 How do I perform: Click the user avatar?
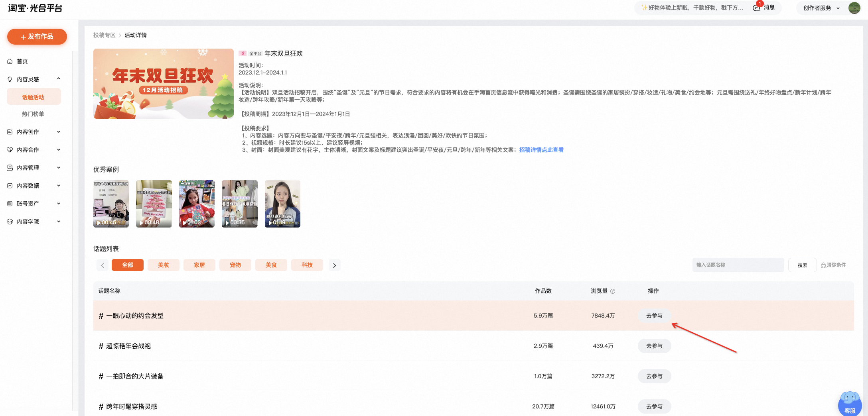(854, 8)
